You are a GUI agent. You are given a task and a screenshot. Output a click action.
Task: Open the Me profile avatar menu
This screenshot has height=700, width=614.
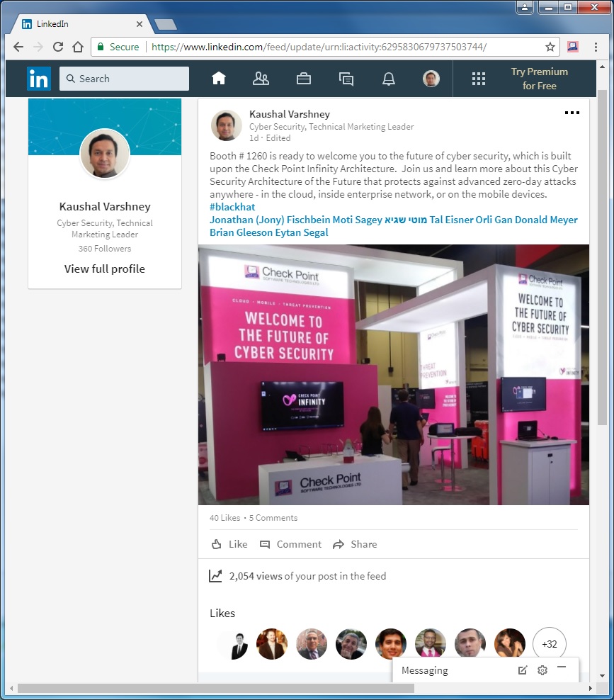click(x=431, y=79)
